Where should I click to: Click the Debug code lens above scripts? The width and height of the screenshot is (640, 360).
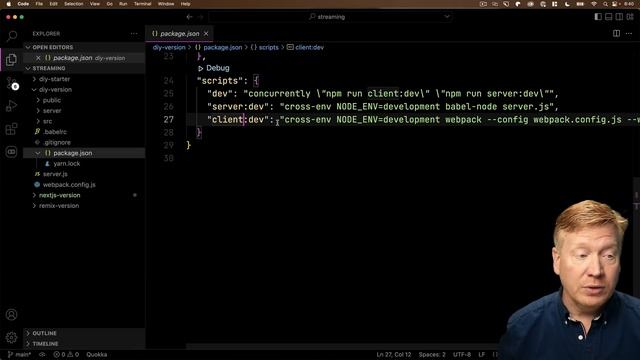[218, 68]
